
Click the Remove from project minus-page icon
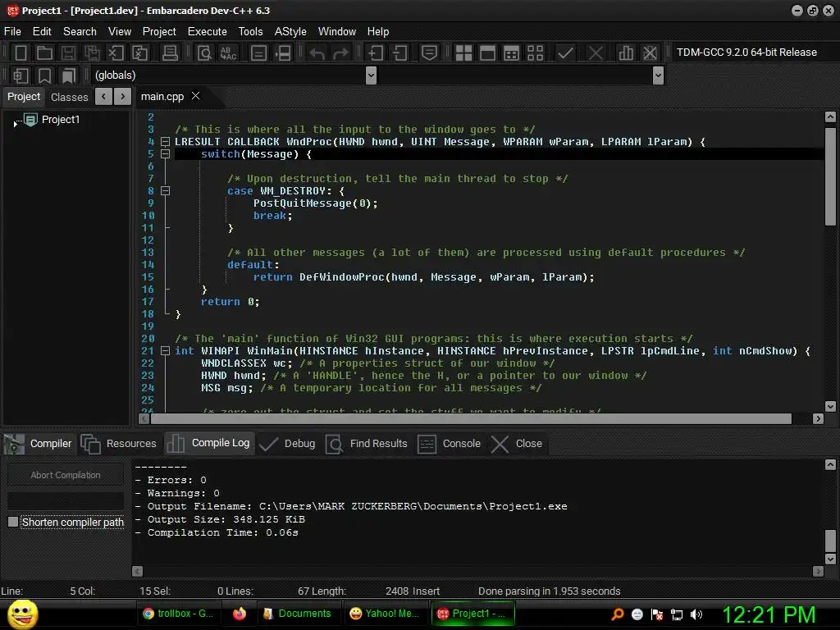[399, 52]
